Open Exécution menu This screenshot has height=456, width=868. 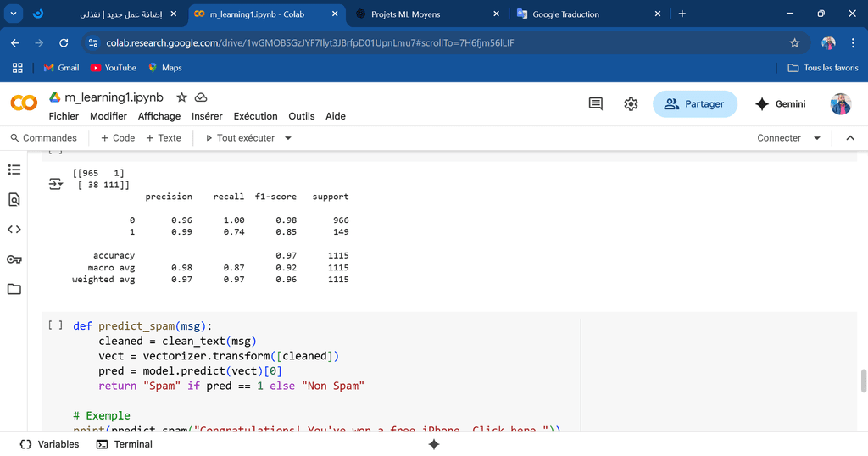255,116
